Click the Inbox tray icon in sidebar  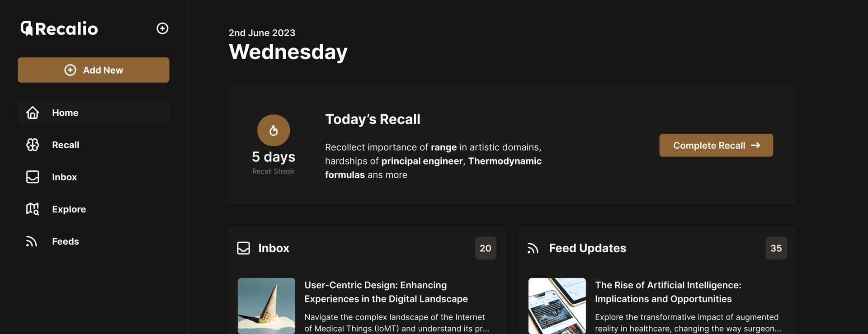coord(33,177)
